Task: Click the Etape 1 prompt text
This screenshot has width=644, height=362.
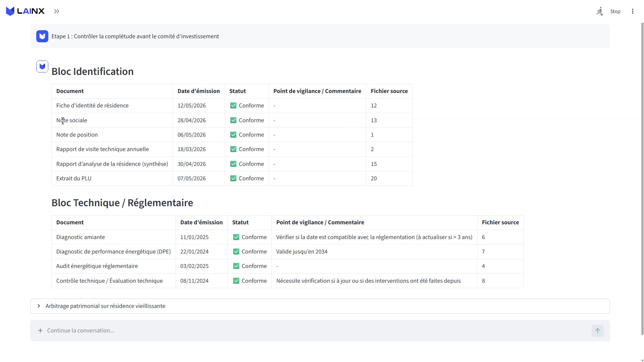Action: coord(135,36)
